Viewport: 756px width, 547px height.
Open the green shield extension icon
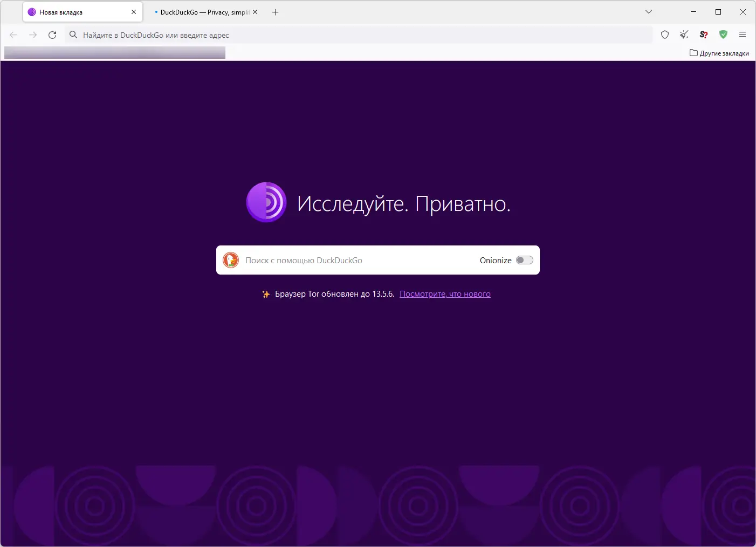(723, 35)
